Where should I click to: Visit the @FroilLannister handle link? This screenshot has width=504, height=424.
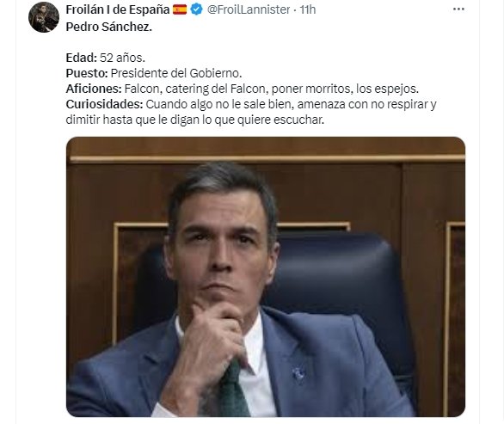[249, 9]
